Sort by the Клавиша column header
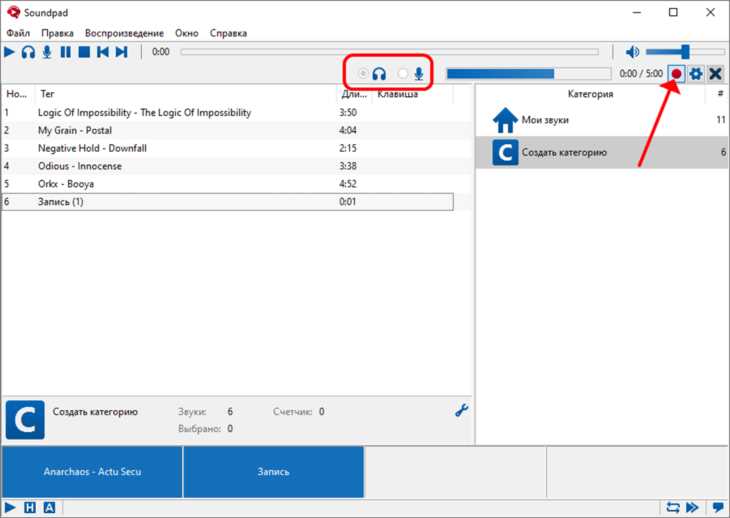This screenshot has height=518, width=730. pyautogui.click(x=412, y=94)
